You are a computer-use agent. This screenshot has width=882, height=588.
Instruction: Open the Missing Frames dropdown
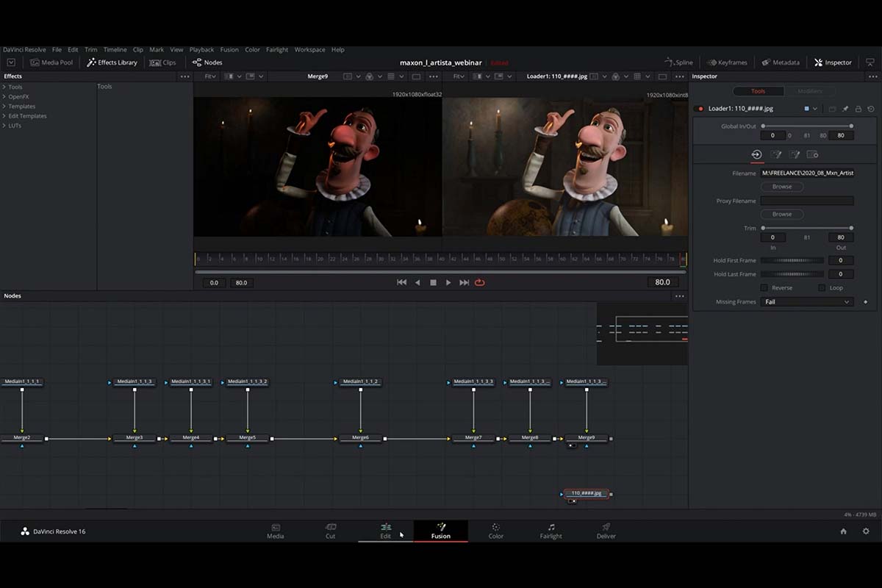(x=806, y=301)
